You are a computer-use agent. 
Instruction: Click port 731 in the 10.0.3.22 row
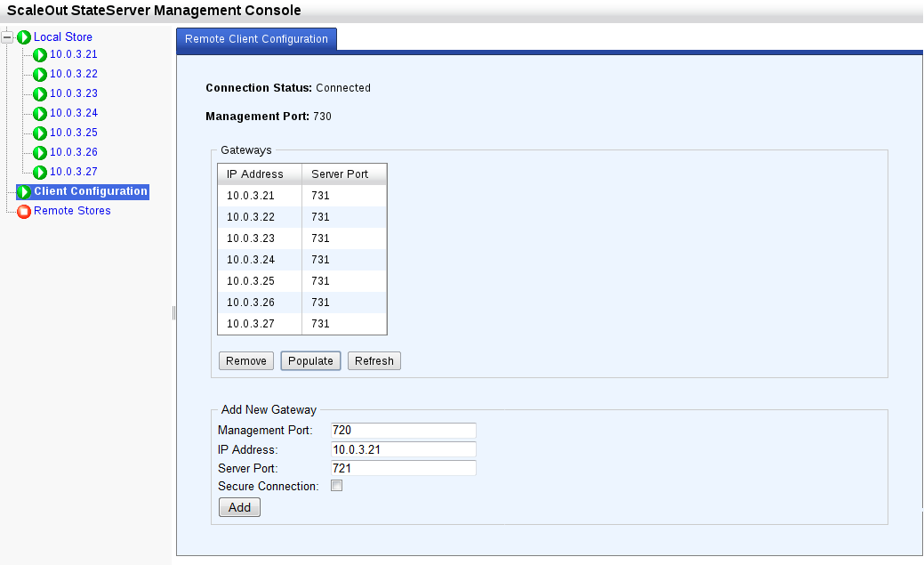coord(344,216)
